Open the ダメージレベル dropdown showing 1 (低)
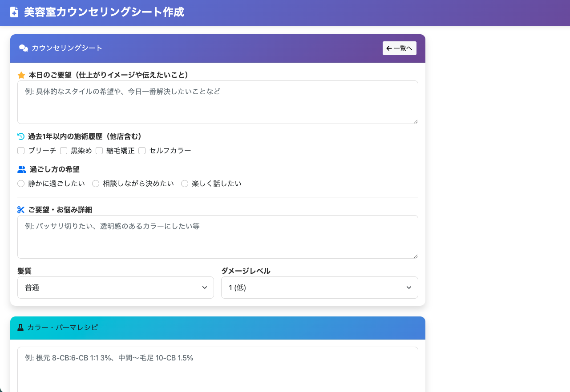570x392 pixels. (319, 288)
